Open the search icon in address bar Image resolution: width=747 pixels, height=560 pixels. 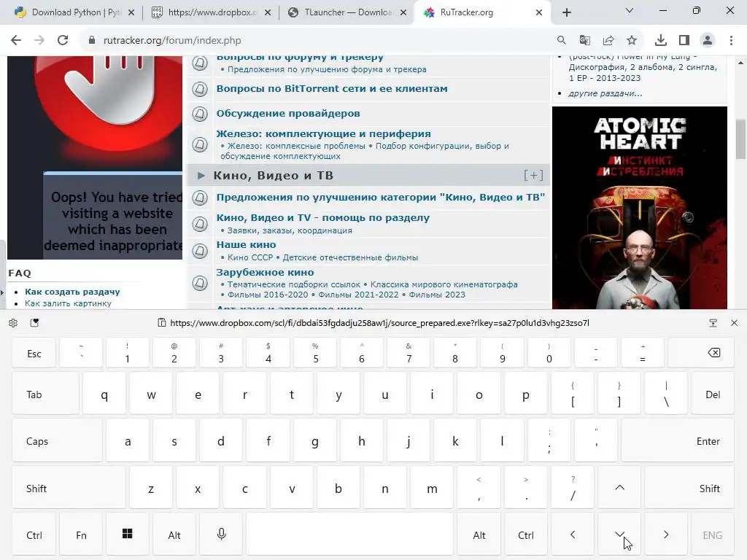pos(562,41)
